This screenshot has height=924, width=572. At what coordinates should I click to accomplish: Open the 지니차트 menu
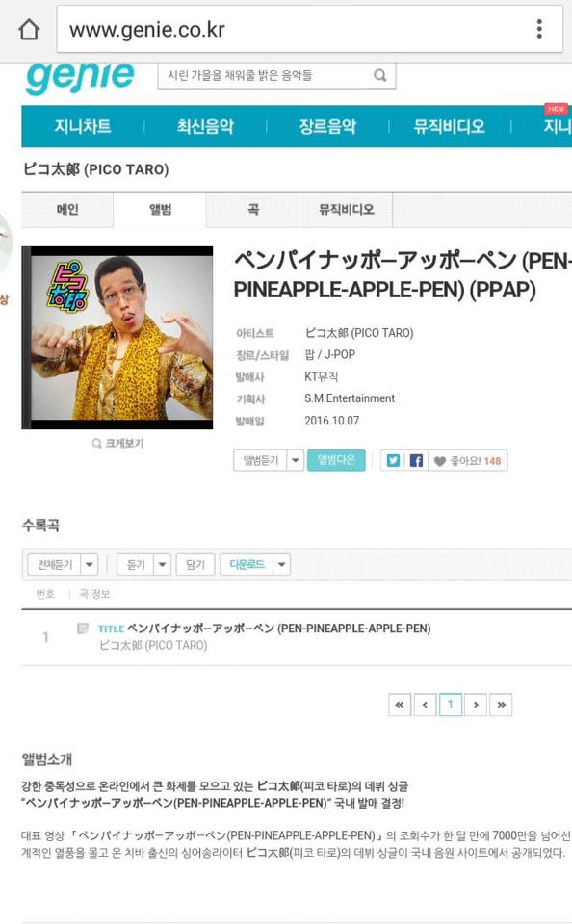[83, 126]
